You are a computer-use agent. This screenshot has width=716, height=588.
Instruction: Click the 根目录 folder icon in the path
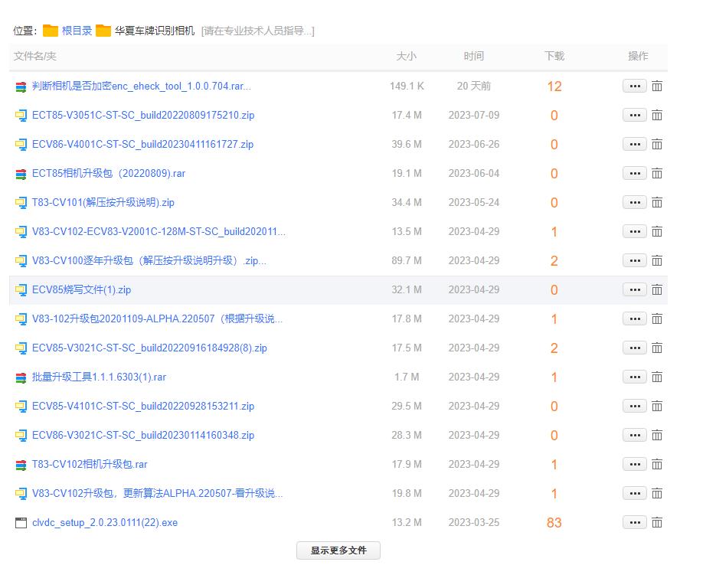pyautogui.click(x=51, y=31)
